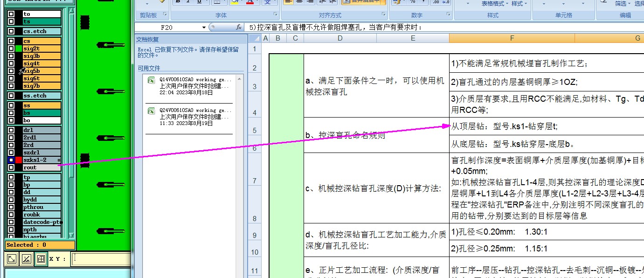Toggle the checkbox for layer npth
This screenshot has width=644, height=278.
11,229
